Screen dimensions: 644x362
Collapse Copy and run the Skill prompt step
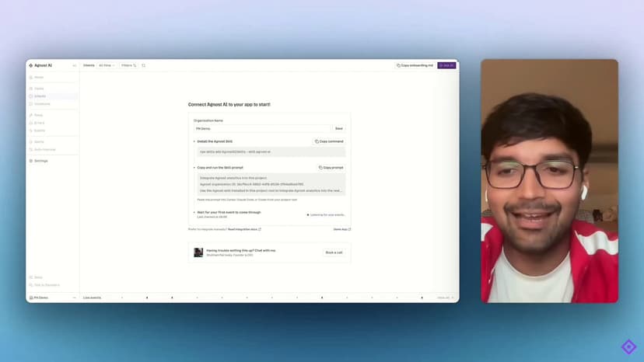(194, 168)
